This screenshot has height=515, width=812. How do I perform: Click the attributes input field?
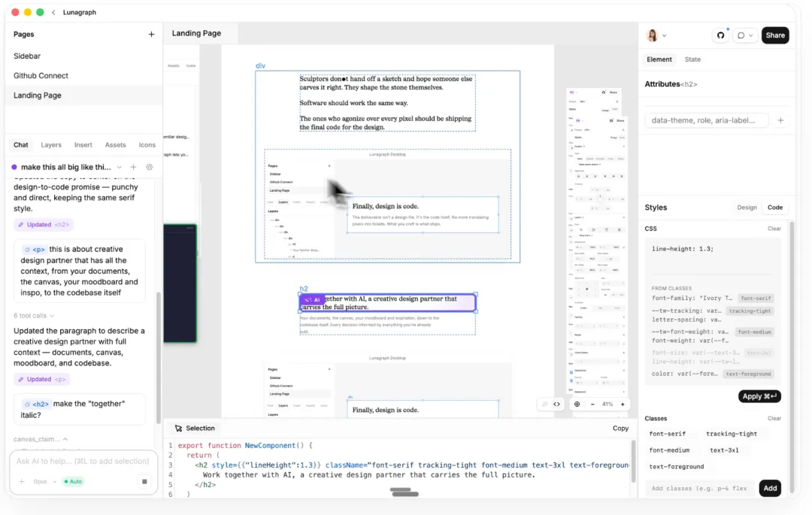point(706,120)
